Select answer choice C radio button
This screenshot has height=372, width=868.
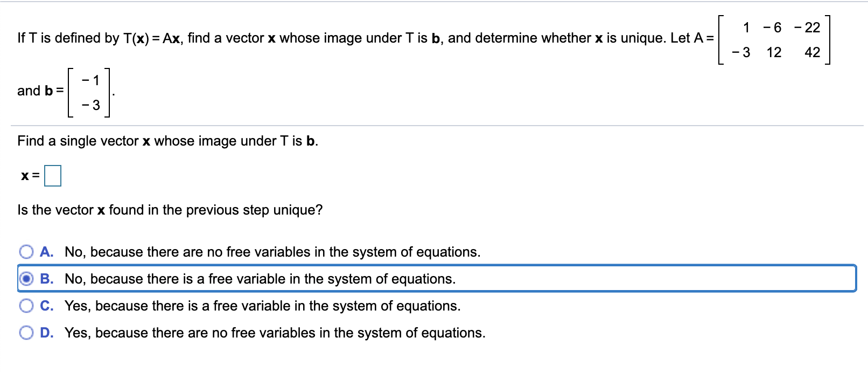(26, 306)
